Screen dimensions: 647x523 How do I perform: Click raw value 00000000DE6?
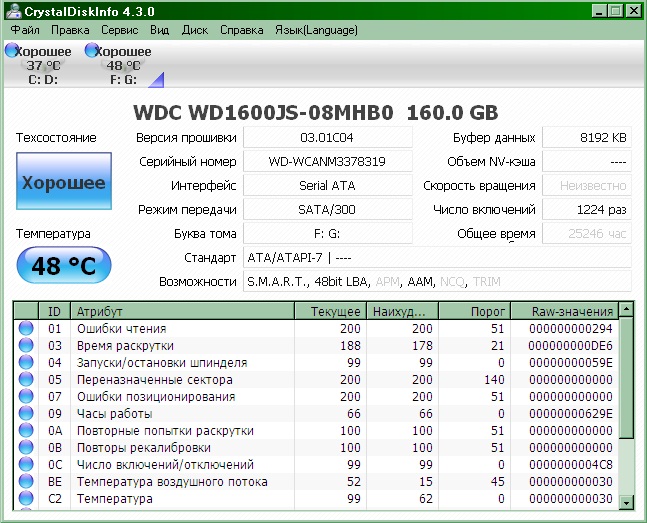click(x=571, y=346)
